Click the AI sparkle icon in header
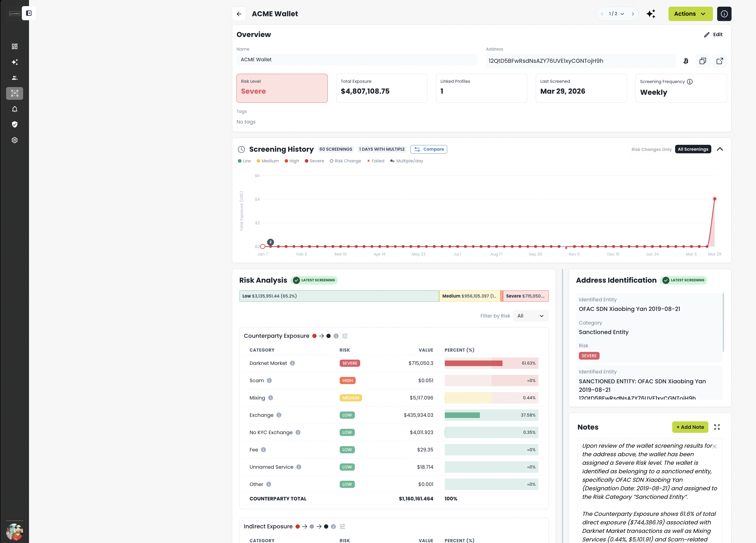 [651, 14]
